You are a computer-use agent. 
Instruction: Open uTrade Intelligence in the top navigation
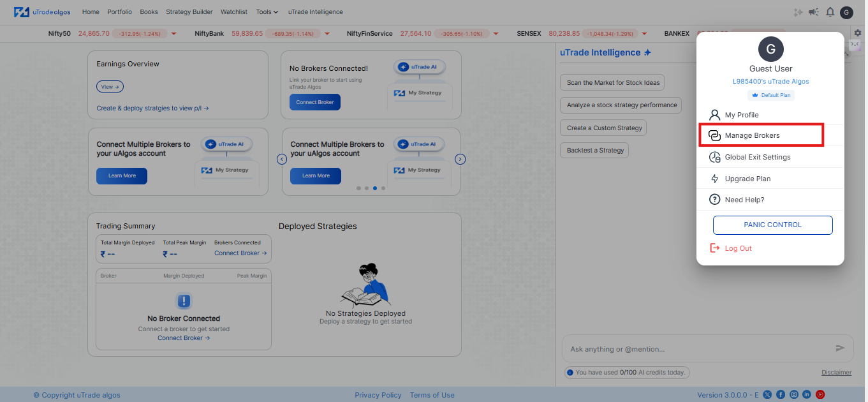315,12
